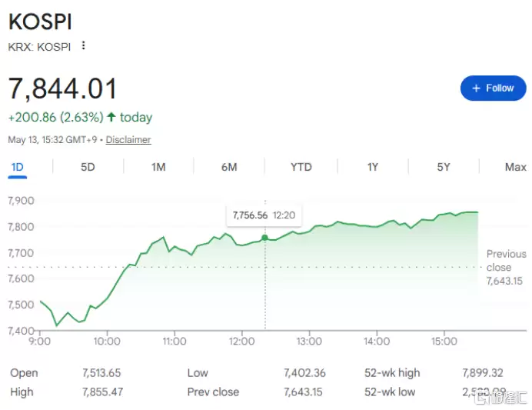
Task: Click the blue Follow button
Action: pyautogui.click(x=493, y=88)
